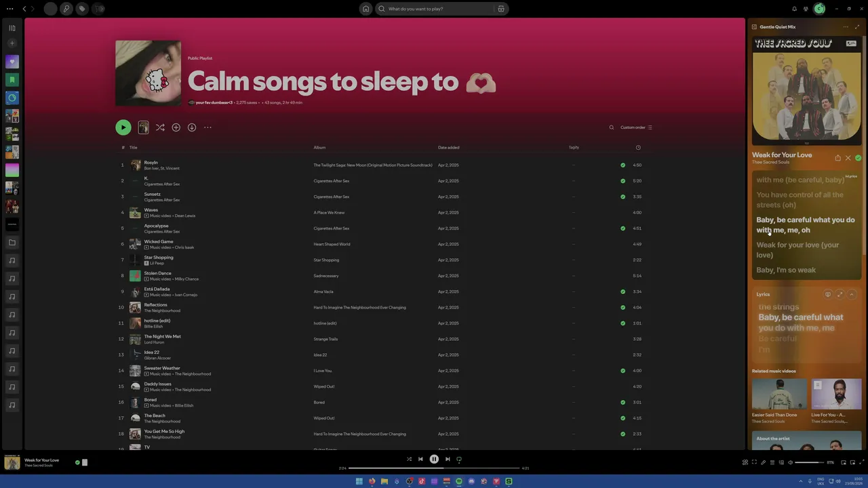Mute using the volume speaker icon

click(x=790, y=462)
